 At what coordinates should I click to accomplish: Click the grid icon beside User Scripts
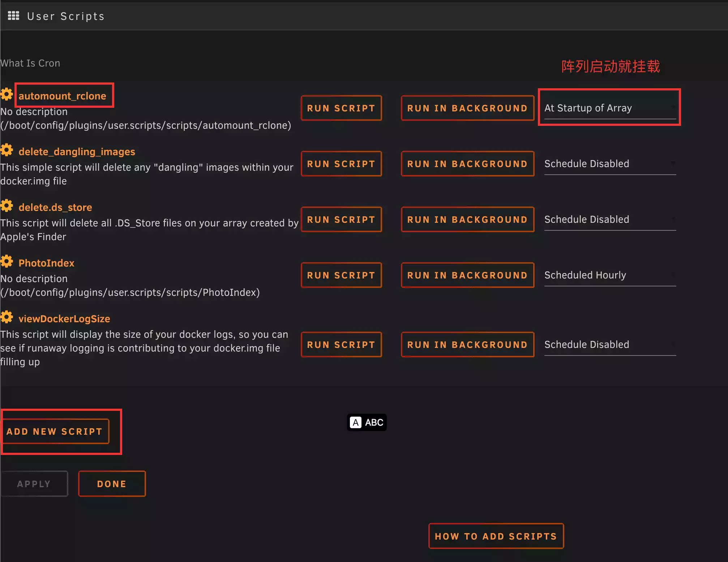[x=13, y=16]
